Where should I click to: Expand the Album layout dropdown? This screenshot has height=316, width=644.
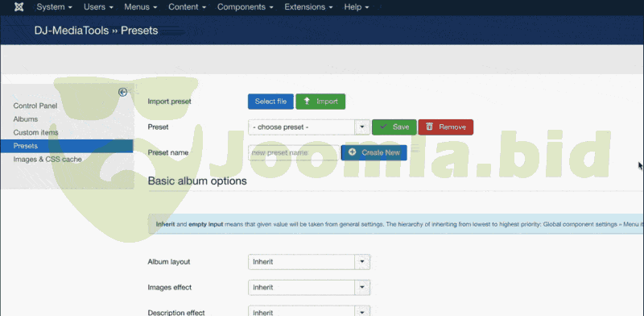click(x=362, y=262)
